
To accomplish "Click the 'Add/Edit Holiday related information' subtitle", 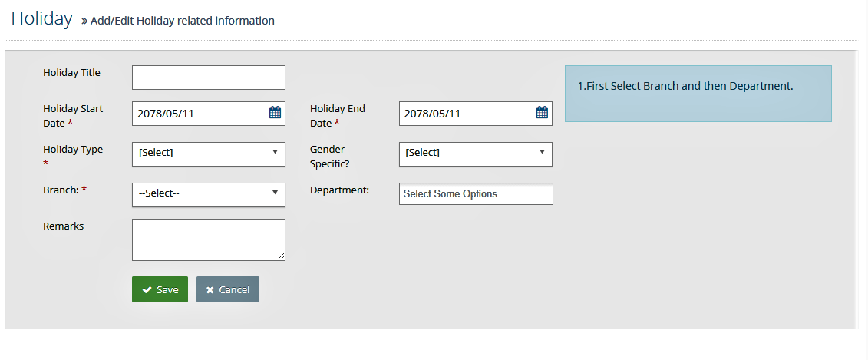I will point(183,21).
